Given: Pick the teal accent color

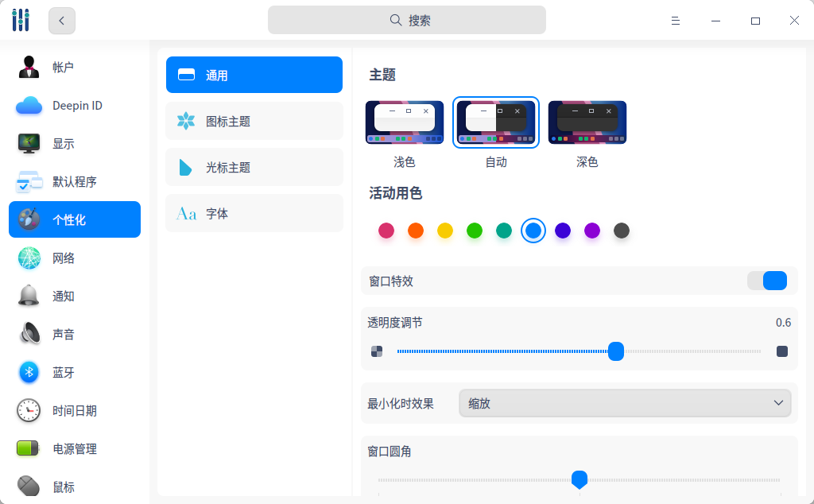Looking at the screenshot, I should point(503,231).
